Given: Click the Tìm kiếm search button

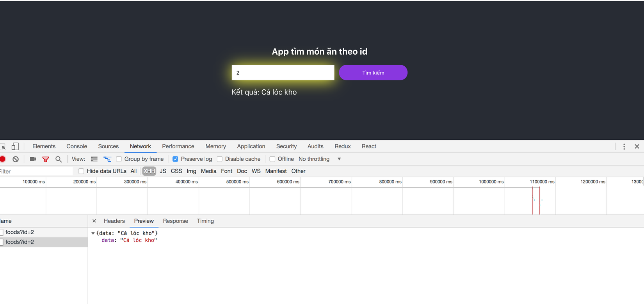Looking at the screenshot, I should pyautogui.click(x=373, y=73).
